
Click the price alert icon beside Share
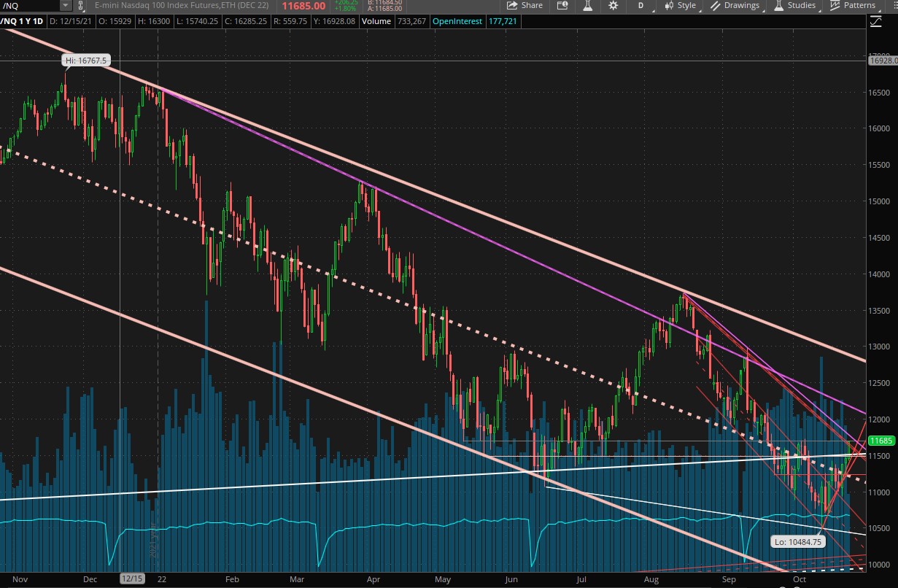click(x=562, y=5)
